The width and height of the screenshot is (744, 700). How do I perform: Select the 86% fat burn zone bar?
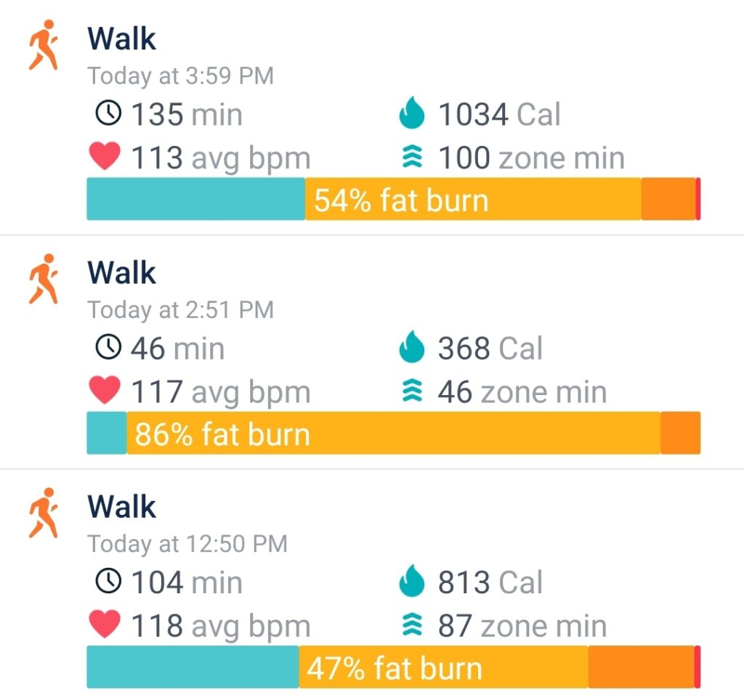pyautogui.click(x=392, y=433)
